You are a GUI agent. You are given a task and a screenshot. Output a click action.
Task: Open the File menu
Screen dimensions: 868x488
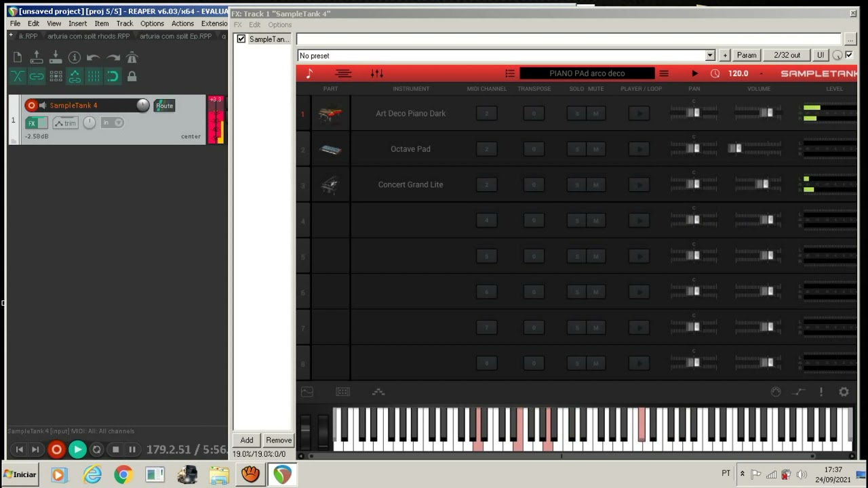pyautogui.click(x=15, y=23)
